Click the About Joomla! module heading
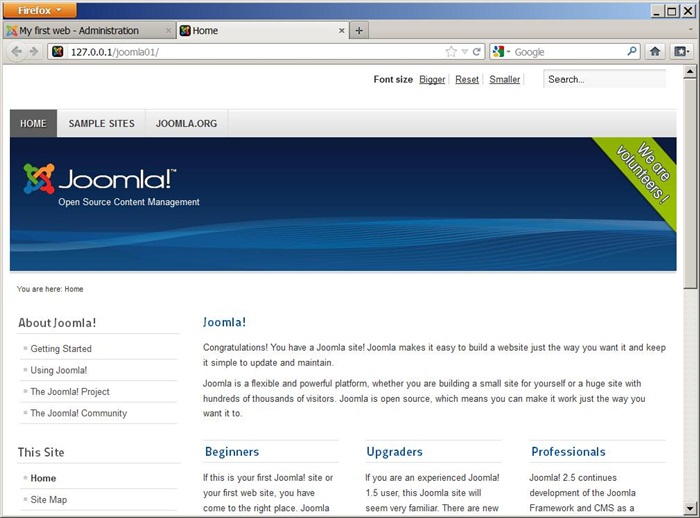Viewport: 700px width, 518px height. 57,323
